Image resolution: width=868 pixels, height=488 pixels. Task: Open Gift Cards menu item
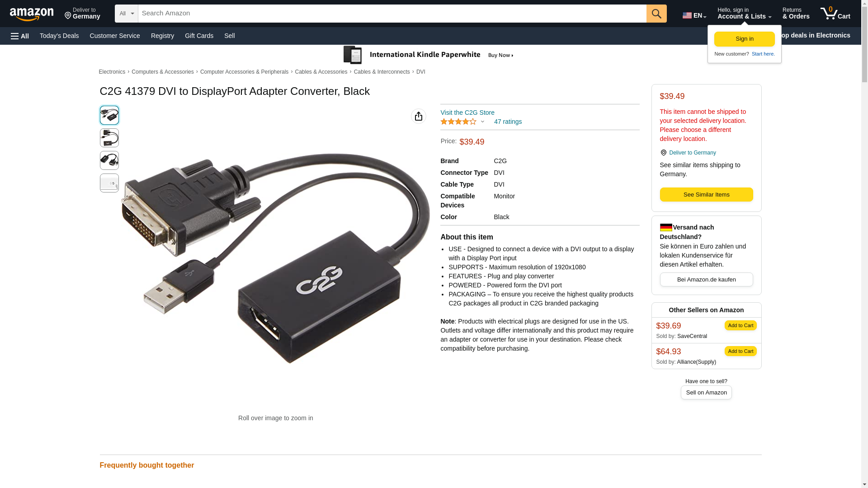coord(199,36)
